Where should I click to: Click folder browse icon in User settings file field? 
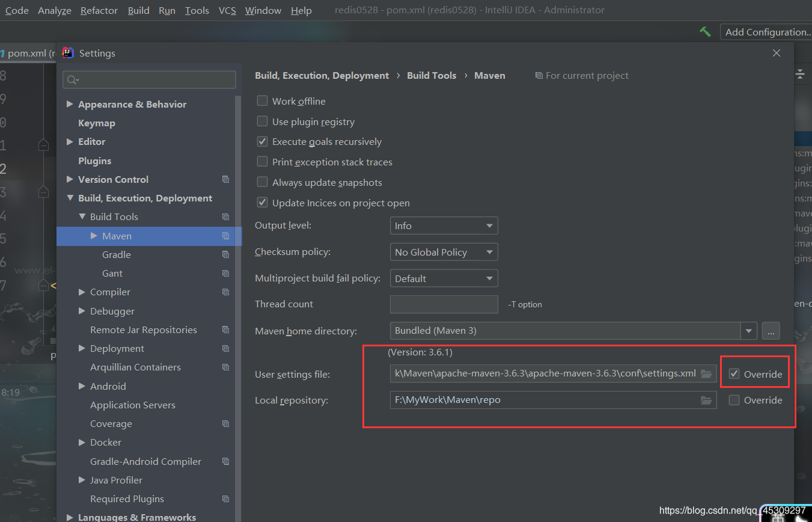706,373
